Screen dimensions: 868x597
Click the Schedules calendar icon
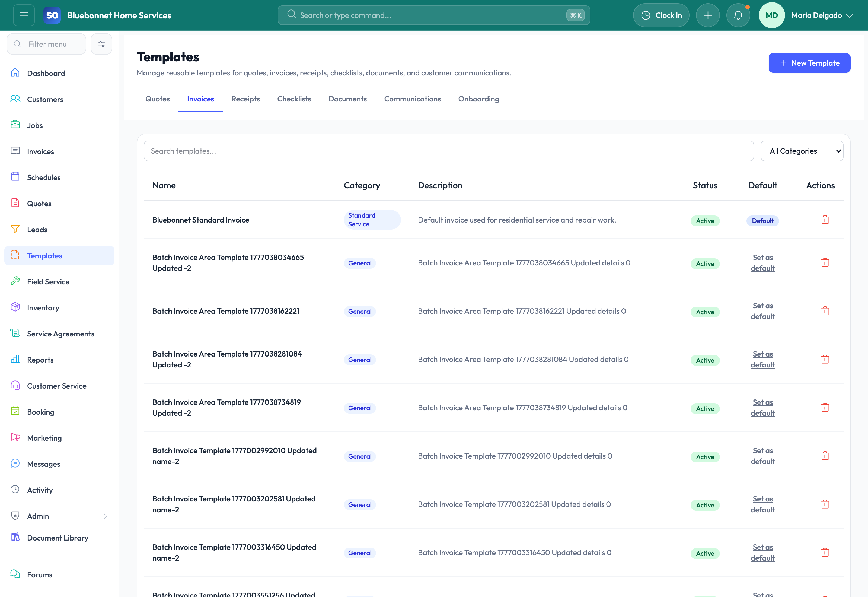(x=15, y=177)
